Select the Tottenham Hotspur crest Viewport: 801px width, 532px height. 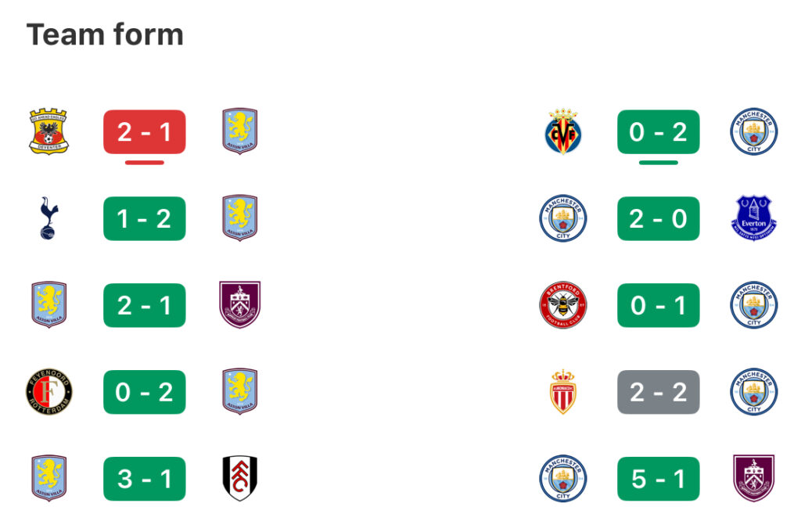click(x=48, y=218)
